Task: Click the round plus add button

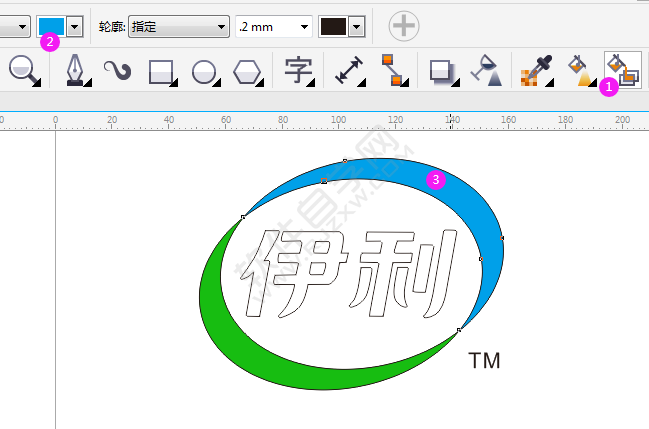Action: (404, 26)
